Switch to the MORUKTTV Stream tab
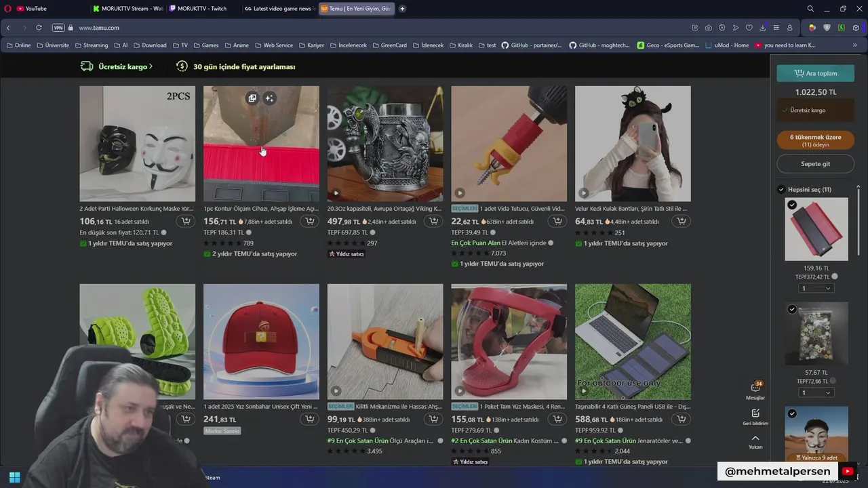Screen dimensions: 868x488 [x=127, y=9]
